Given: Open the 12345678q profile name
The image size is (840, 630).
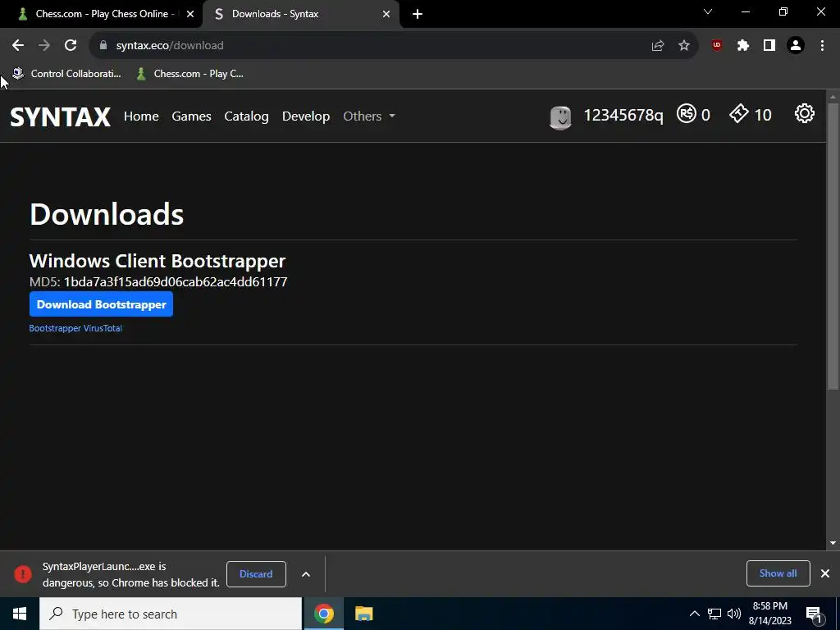Looking at the screenshot, I should pyautogui.click(x=623, y=115).
